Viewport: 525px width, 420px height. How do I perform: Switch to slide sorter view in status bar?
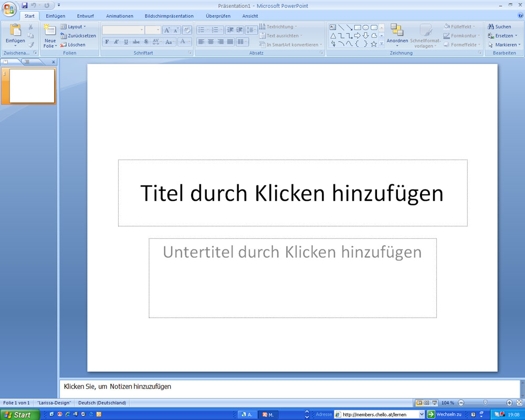click(x=427, y=403)
